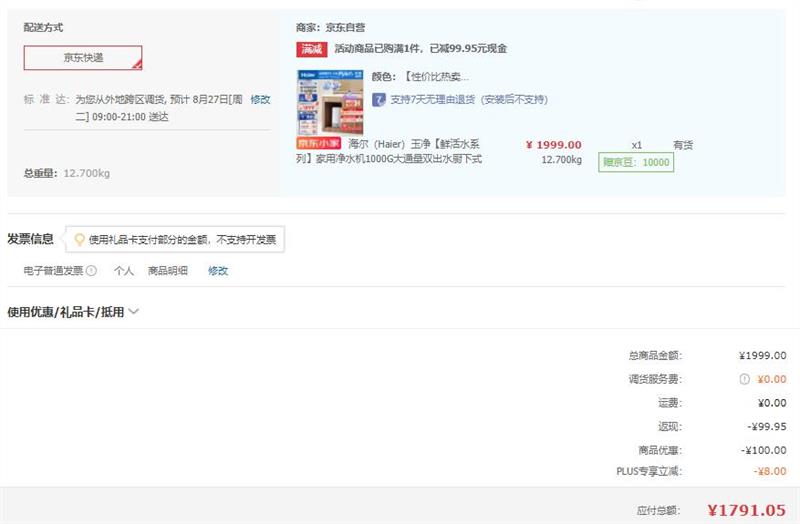The width and height of the screenshot is (800, 524).
Task: Click info icon beside 电子普通发票
Action: pyautogui.click(x=91, y=271)
